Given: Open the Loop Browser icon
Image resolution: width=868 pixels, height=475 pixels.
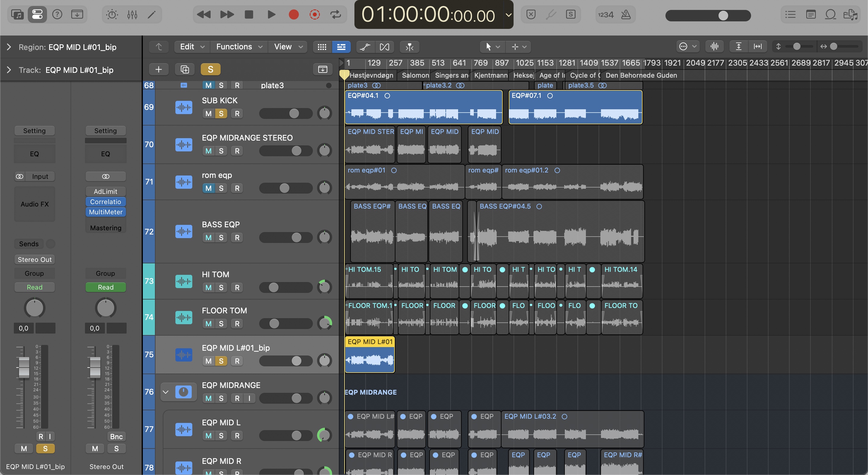Looking at the screenshot, I should click(830, 14).
